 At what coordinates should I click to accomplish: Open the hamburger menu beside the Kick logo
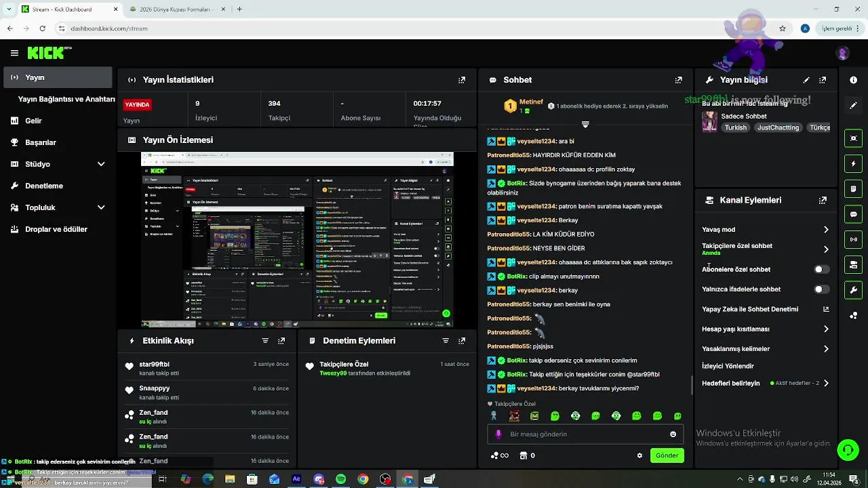pyautogui.click(x=14, y=53)
